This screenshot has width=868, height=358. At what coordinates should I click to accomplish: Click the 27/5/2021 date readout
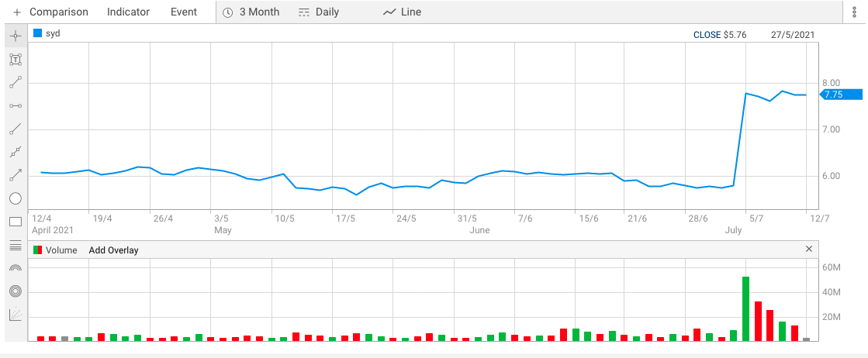793,34
